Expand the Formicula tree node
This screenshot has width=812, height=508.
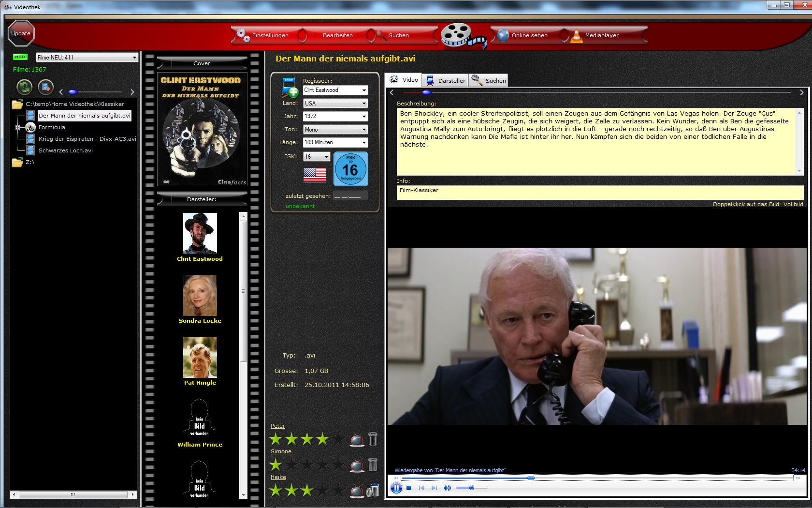tap(18, 128)
